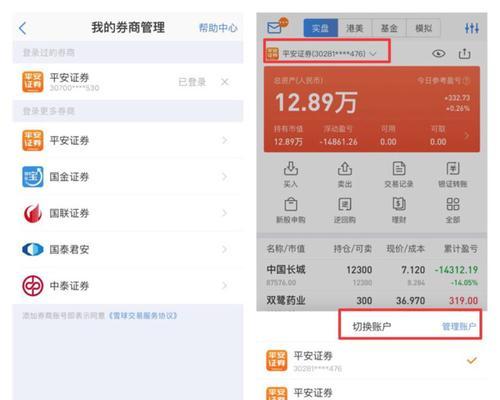Viewport: 500px width, 400px height.
Task: Expand the 国金证券 row chevron
Action: [x=225, y=177]
